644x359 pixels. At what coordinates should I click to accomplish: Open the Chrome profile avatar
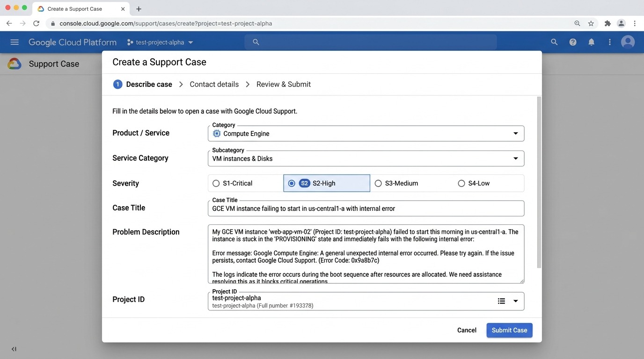(x=621, y=23)
